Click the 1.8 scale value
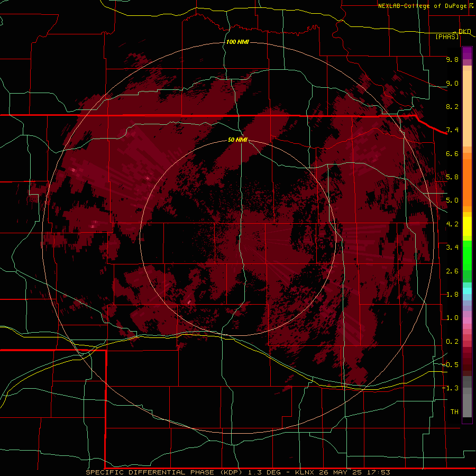This screenshot has height=476, width=476. (x=452, y=295)
